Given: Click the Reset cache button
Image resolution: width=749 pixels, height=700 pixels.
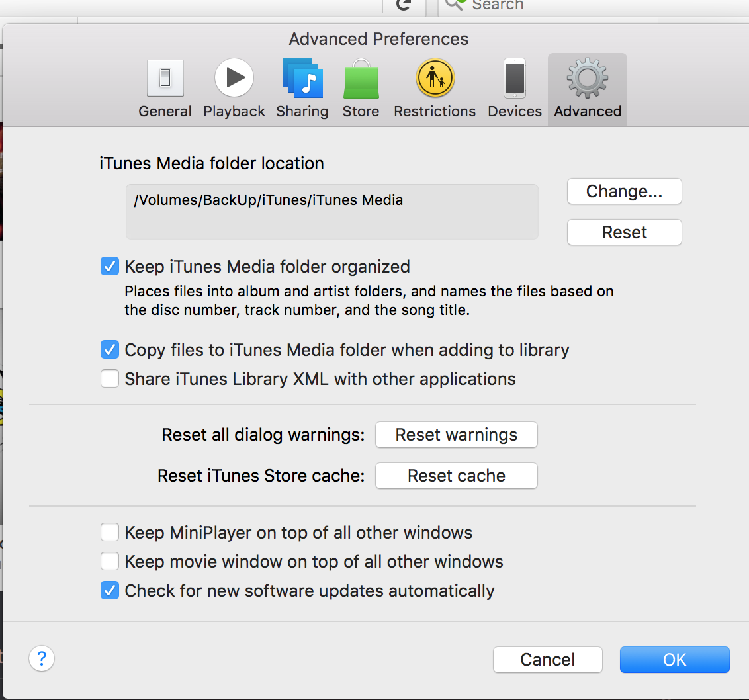Looking at the screenshot, I should coord(456,476).
